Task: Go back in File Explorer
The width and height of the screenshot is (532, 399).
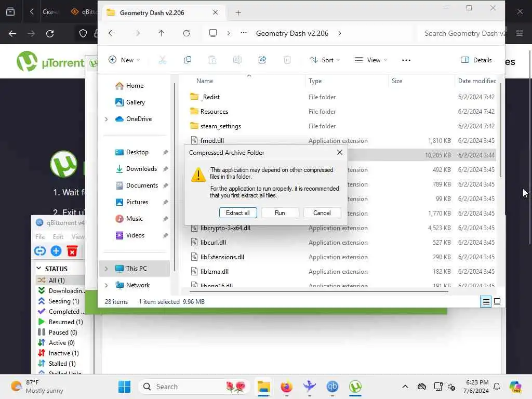Action: pyautogui.click(x=112, y=33)
